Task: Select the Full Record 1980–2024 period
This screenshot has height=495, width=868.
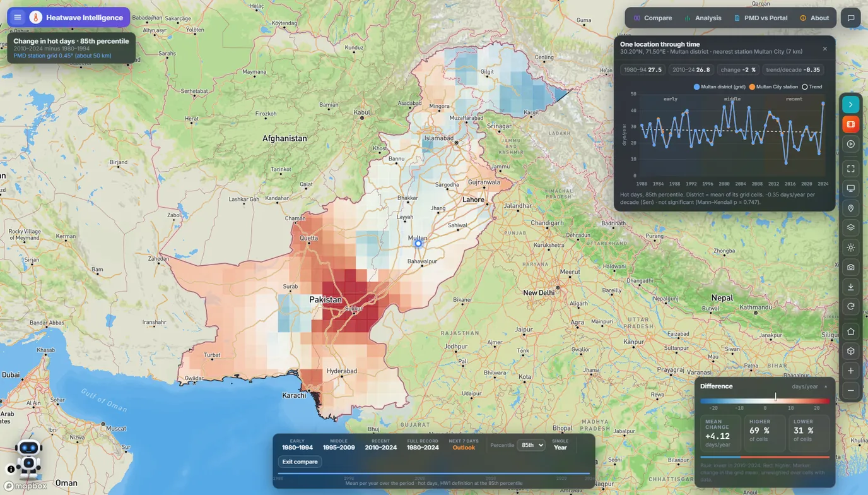Action: (423, 444)
